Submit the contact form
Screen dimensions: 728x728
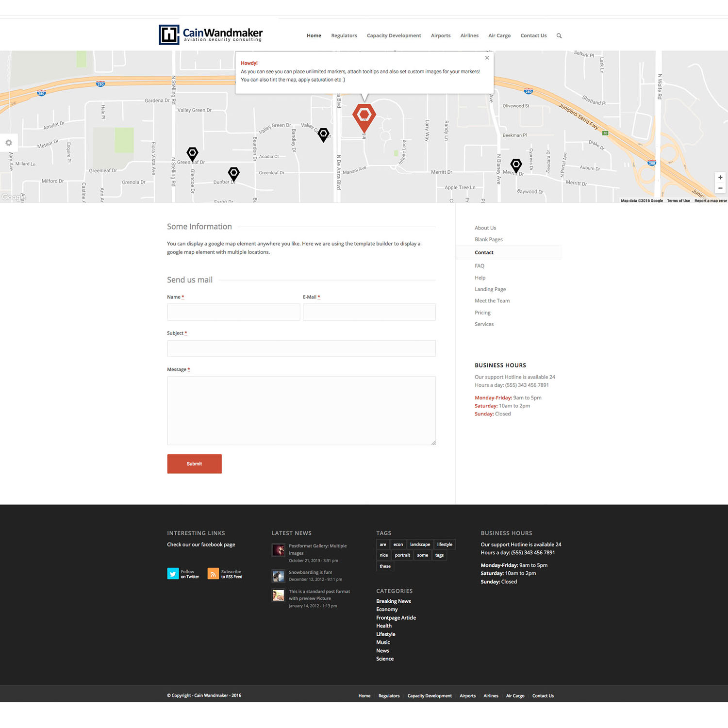click(x=195, y=464)
